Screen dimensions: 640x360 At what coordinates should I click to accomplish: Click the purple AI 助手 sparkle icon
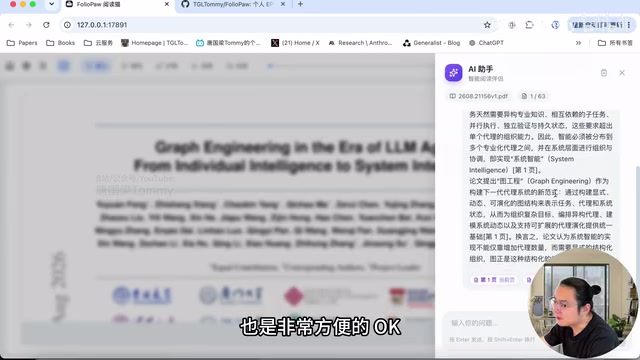453,73
